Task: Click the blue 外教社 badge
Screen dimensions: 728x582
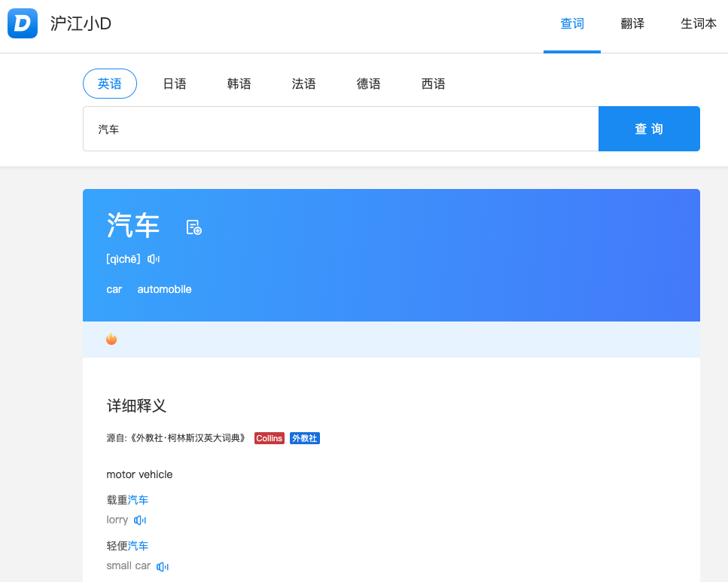Action: click(x=305, y=438)
